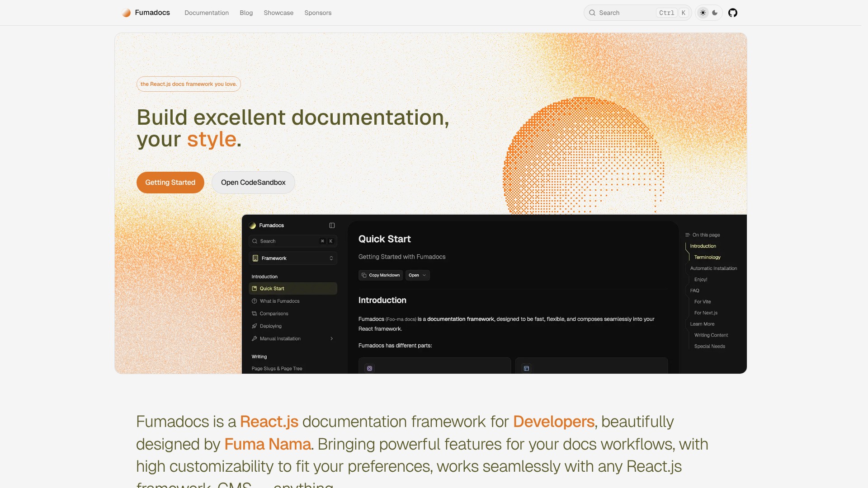
Task: Click the Copy Markdown clipboard icon
Action: (x=364, y=275)
